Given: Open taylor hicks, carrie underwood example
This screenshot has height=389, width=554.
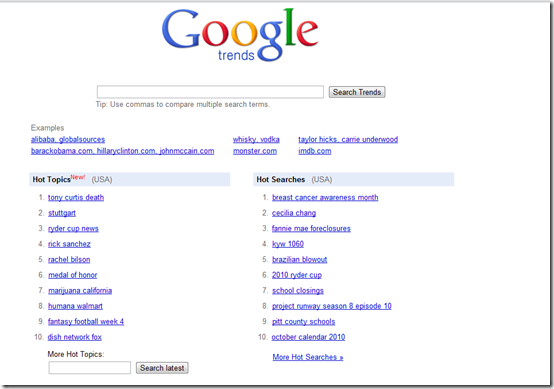Looking at the screenshot, I should click(x=348, y=140).
